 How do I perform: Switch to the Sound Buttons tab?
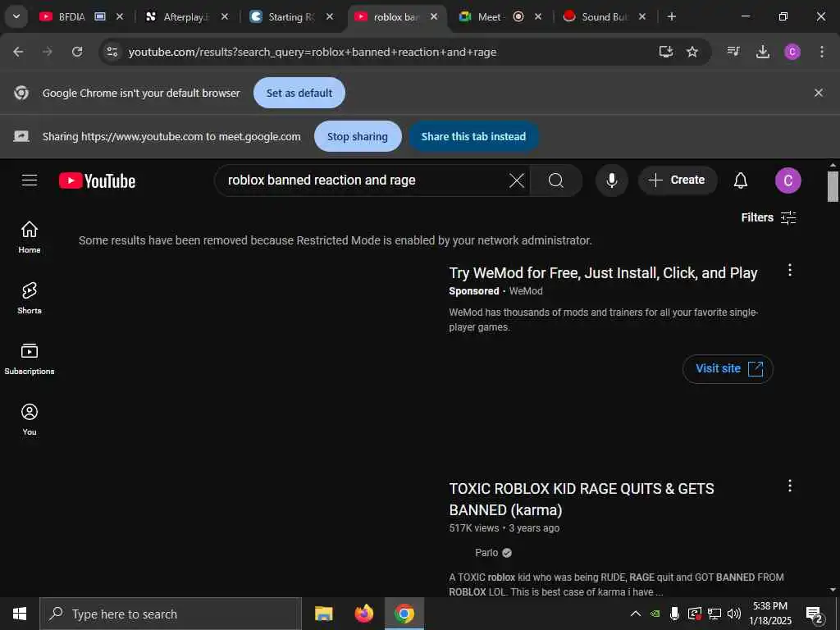point(604,17)
